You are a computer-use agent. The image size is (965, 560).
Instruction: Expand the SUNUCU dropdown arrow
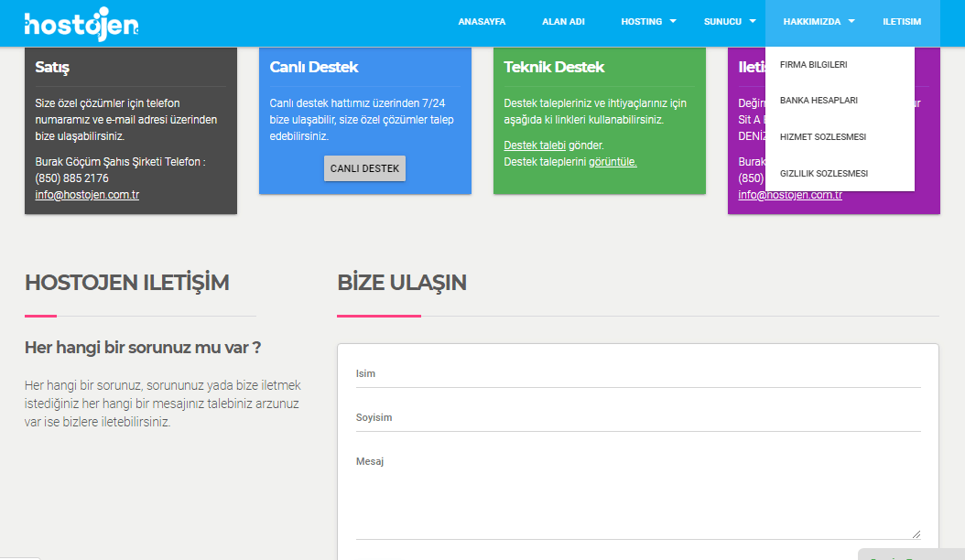click(x=753, y=21)
